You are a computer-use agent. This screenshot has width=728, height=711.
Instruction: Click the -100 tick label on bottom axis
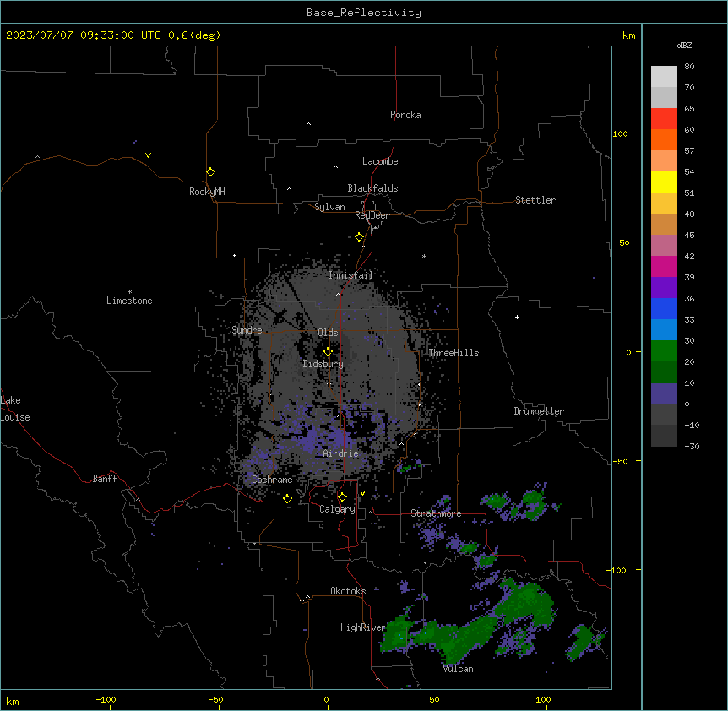(106, 699)
